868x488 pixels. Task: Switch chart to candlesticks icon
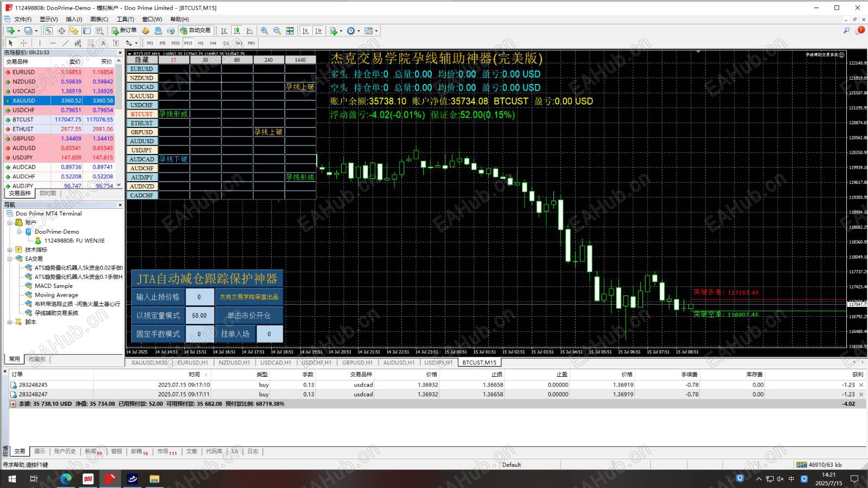237,31
